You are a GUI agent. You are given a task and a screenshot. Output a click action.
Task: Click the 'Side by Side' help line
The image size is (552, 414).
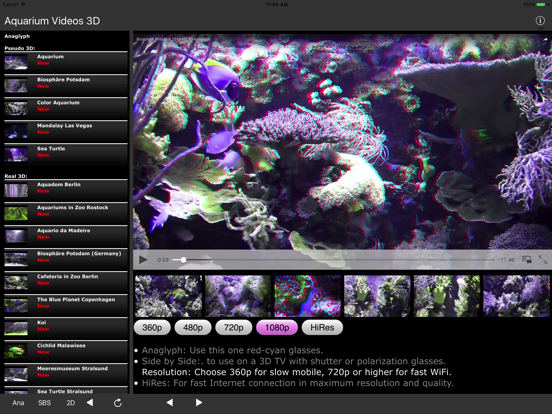[294, 361]
